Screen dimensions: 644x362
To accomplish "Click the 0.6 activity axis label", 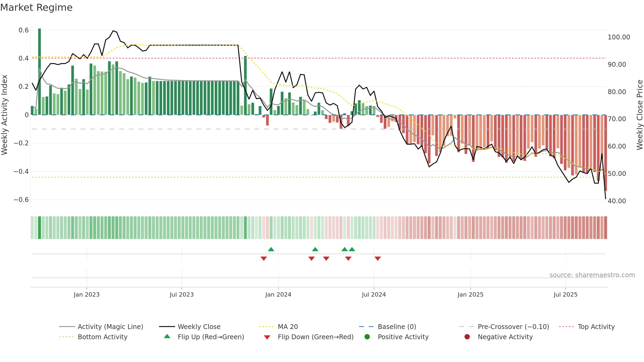I will (24, 30).
